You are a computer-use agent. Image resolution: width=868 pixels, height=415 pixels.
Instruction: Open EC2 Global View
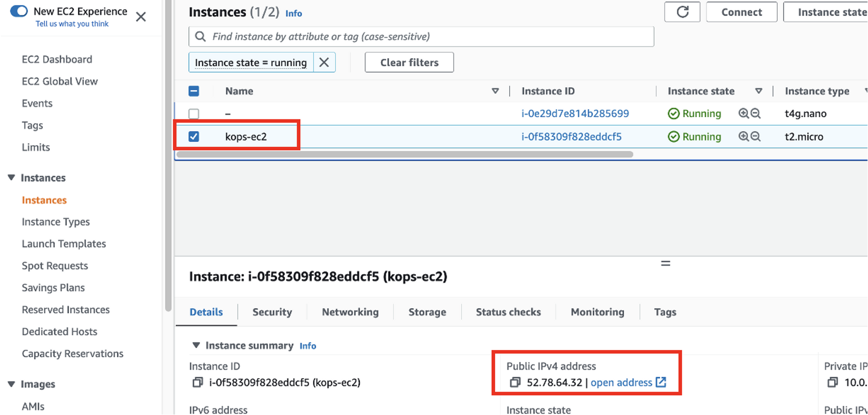(59, 81)
